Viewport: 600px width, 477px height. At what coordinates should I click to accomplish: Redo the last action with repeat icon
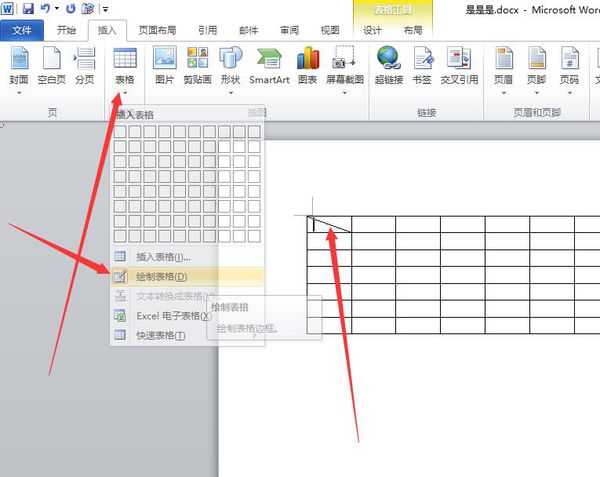pyautogui.click(x=70, y=8)
